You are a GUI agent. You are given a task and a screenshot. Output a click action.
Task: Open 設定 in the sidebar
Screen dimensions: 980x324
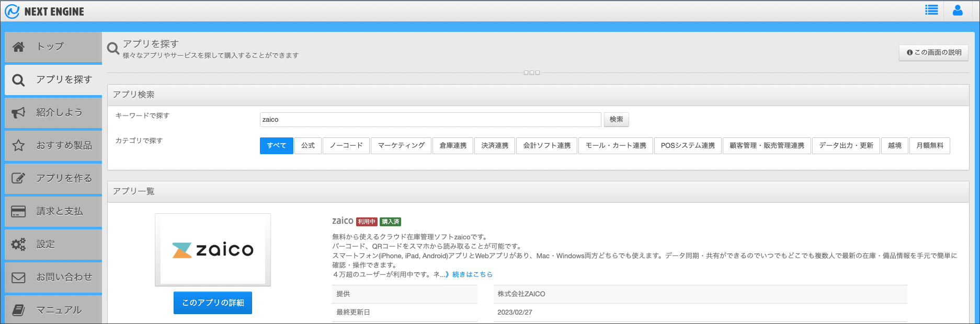pyautogui.click(x=53, y=244)
